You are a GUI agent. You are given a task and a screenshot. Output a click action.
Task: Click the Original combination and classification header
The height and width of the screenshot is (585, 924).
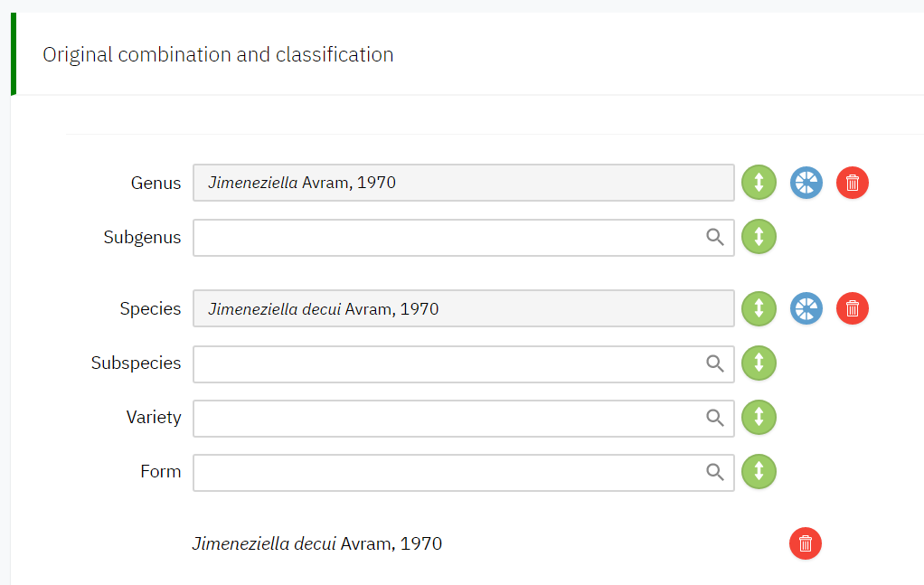pyautogui.click(x=218, y=54)
